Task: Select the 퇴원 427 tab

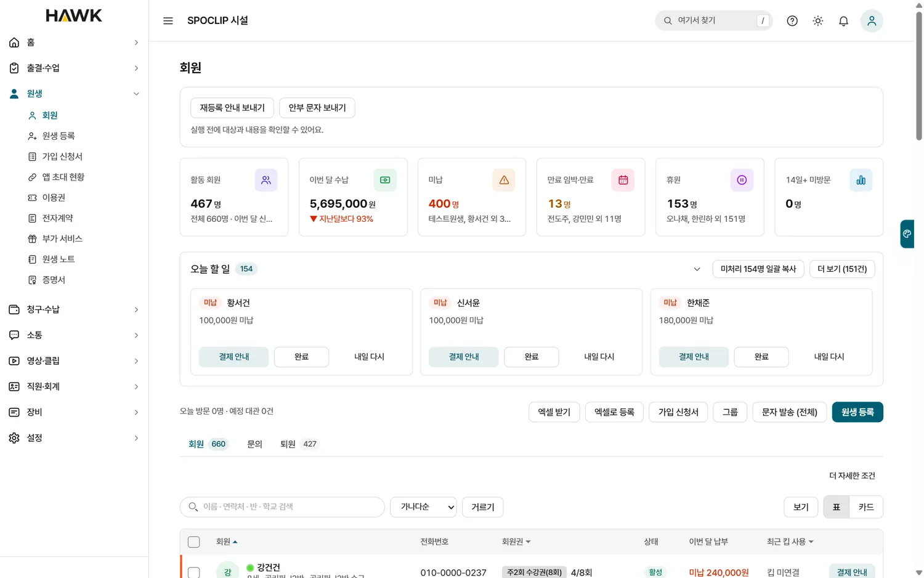Action: 299,444
